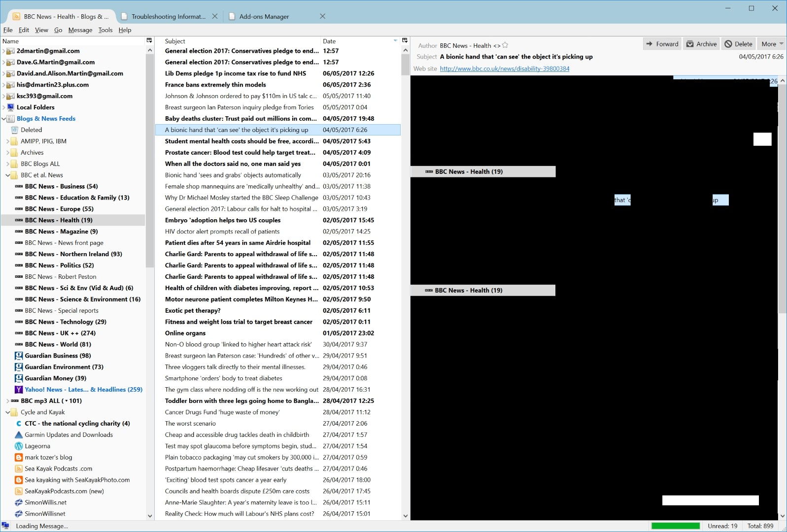The width and height of the screenshot is (787, 532).
Task: Click the Delete icon in message header
Action: [728, 44]
